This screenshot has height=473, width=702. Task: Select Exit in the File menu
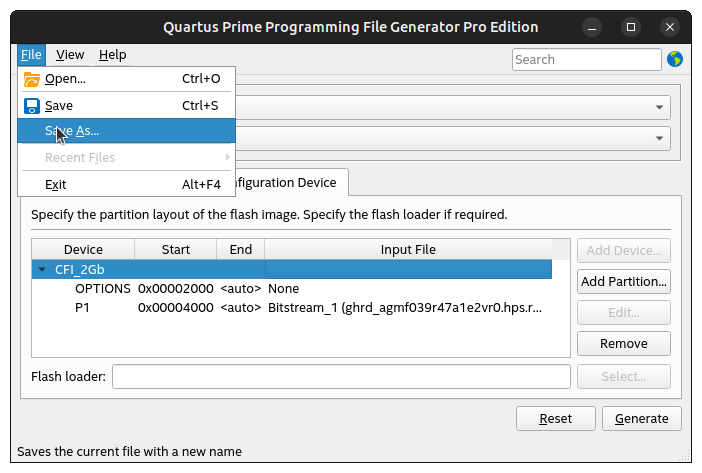coord(56,184)
